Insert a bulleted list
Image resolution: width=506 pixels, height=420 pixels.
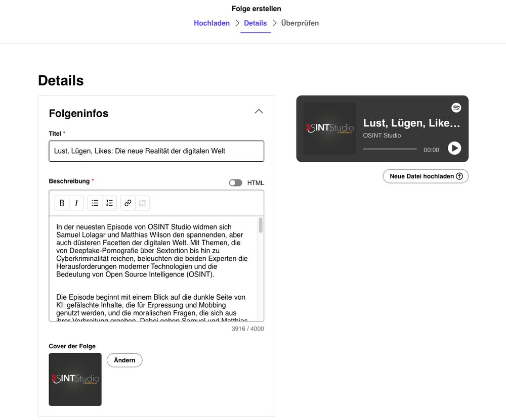tap(95, 203)
